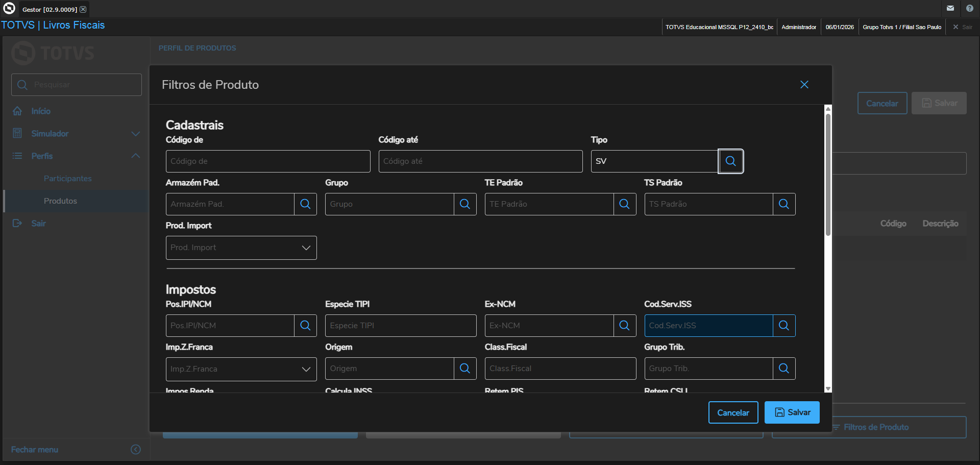Open Participantes in the sidebar
This screenshot has height=465, width=980.
(68, 179)
